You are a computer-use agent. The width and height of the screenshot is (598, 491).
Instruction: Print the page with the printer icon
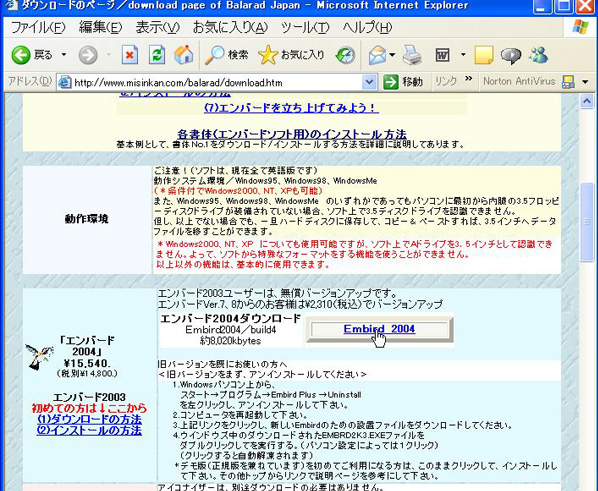[x=412, y=55]
